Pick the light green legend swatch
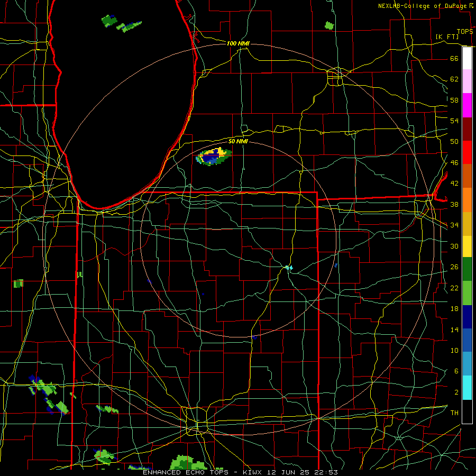This screenshot has height=476, width=476. 467,293
